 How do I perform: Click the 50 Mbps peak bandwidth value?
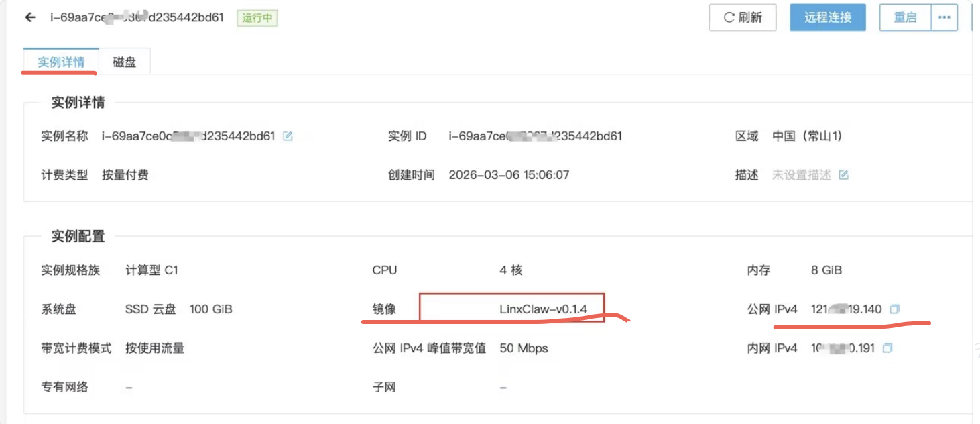[524, 348]
